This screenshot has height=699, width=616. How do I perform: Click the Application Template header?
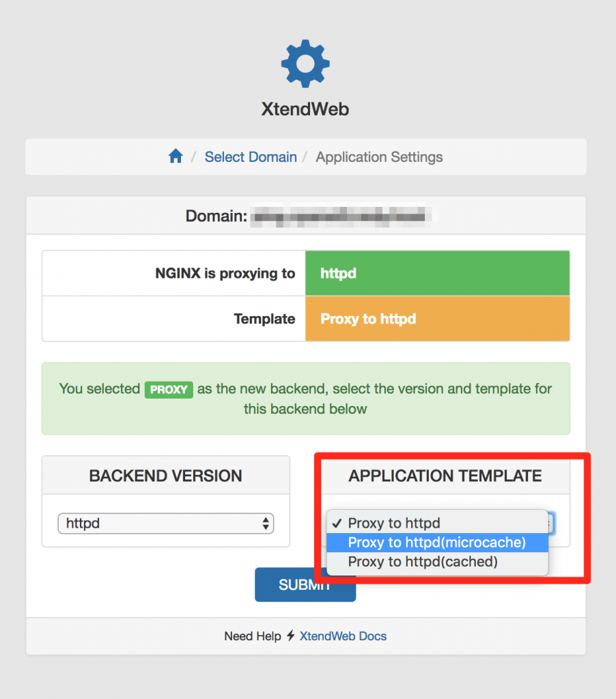pos(445,476)
